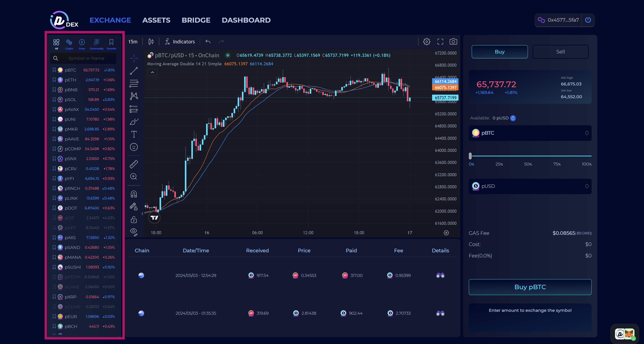Open binoculars details for first transaction

440,275
